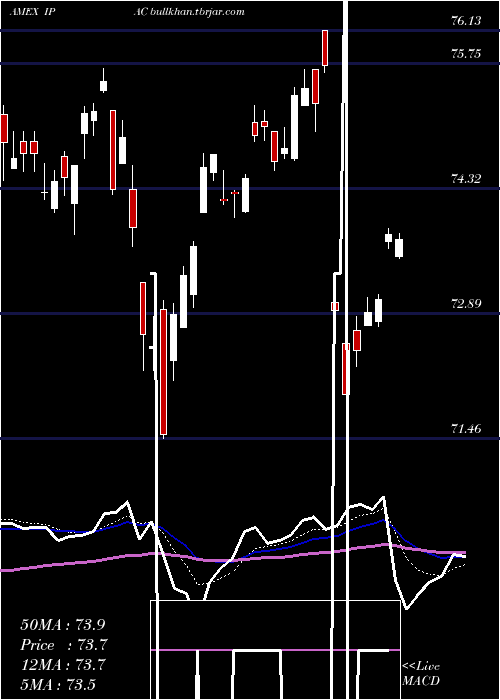Click the 12MA : 73.7 readout
The width and height of the screenshot is (500, 700).
coord(63,665)
